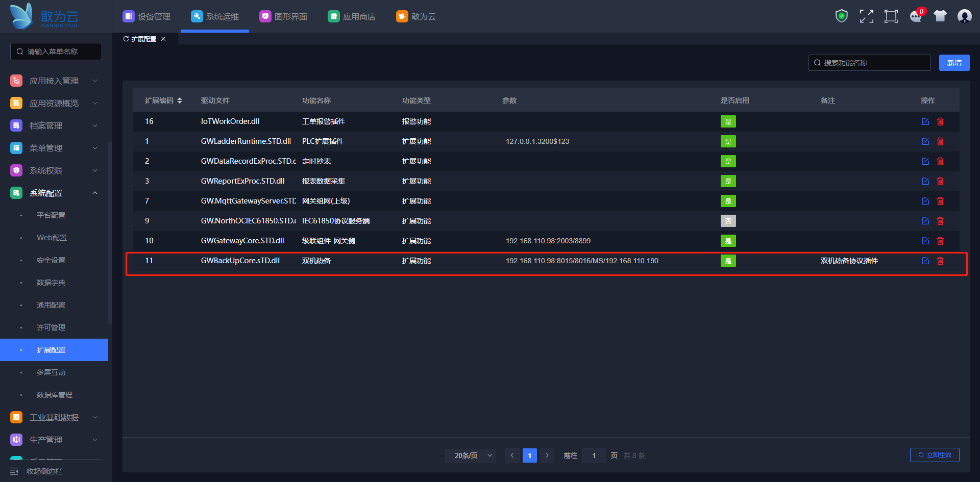The image size is (980, 482).
Task: Expand the 应用接入管理 sidebar menu
Action: point(54,81)
